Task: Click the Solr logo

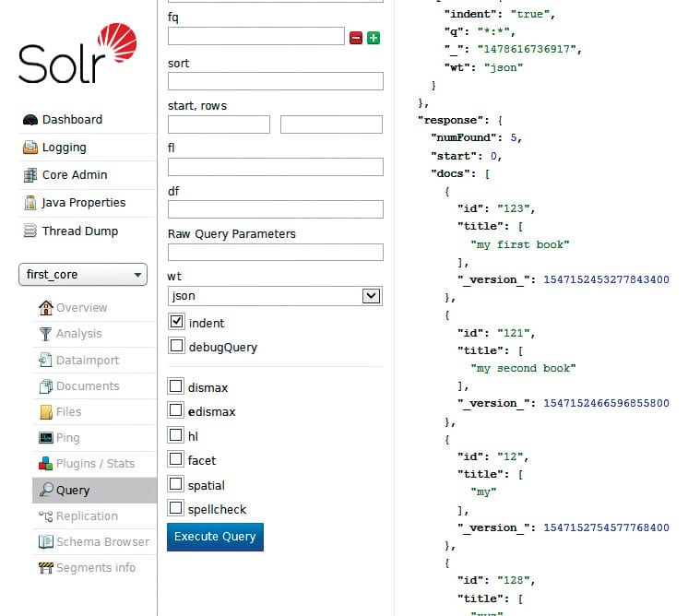Action: point(77,56)
